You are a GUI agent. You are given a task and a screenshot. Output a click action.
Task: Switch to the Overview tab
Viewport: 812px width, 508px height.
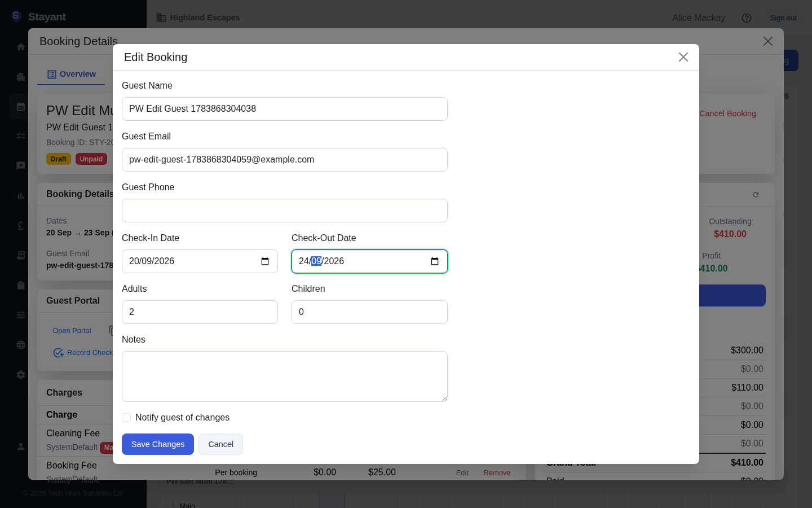[x=71, y=74]
